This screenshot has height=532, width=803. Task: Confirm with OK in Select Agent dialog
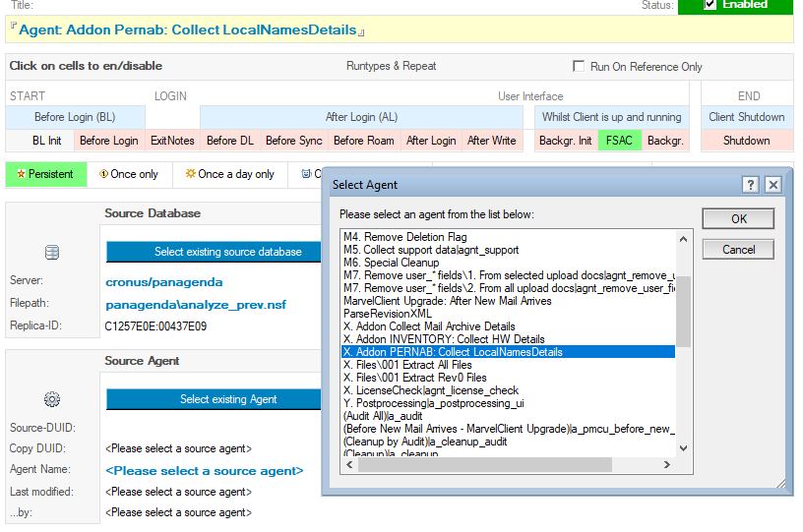coord(738,219)
